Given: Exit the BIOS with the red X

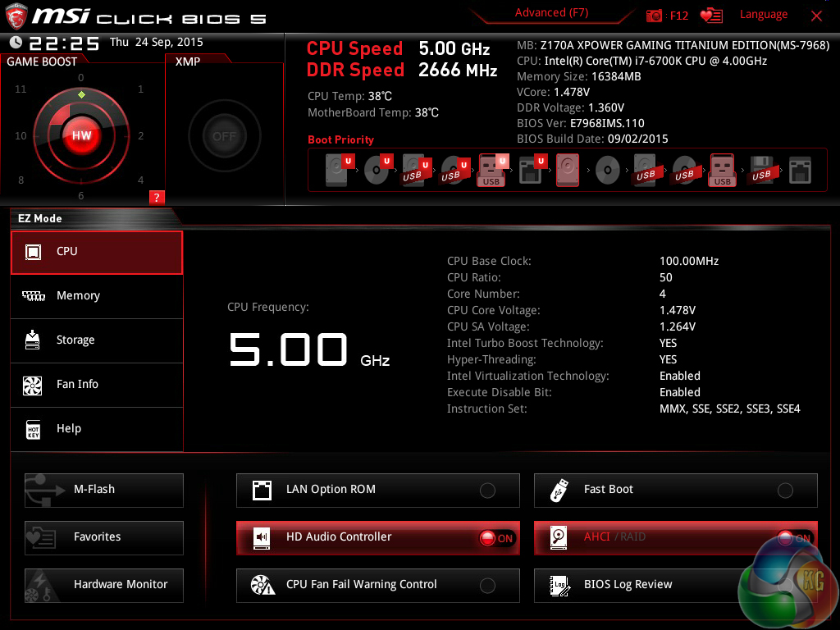Looking at the screenshot, I should coord(816,16).
